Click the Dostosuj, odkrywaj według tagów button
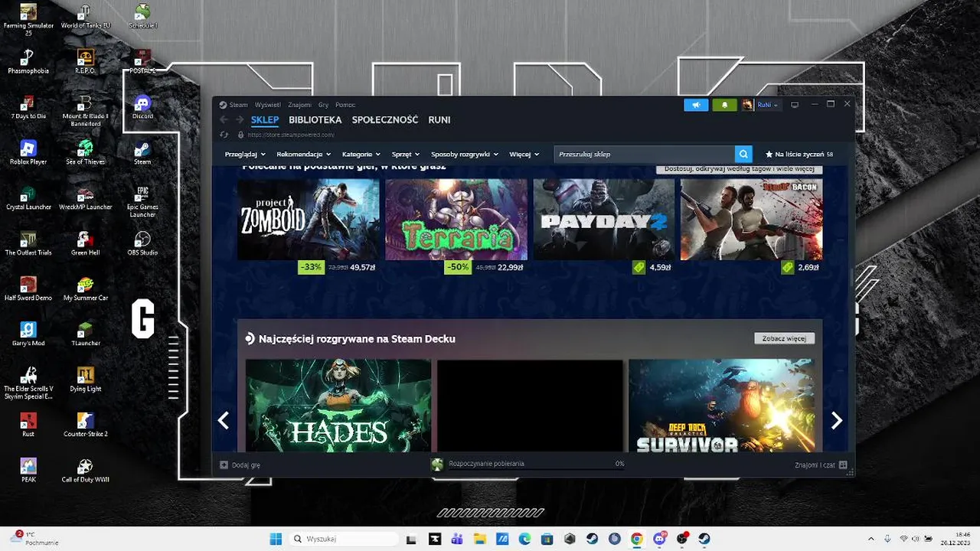 pyautogui.click(x=739, y=169)
